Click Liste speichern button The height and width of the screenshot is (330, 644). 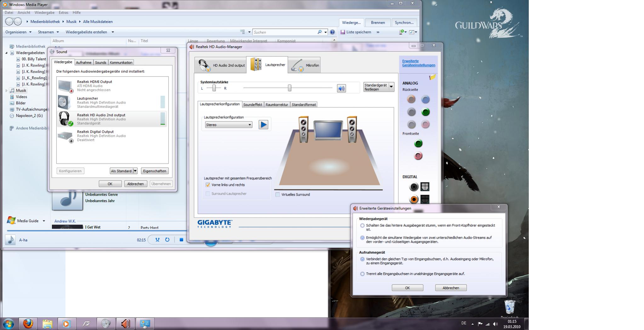(356, 32)
